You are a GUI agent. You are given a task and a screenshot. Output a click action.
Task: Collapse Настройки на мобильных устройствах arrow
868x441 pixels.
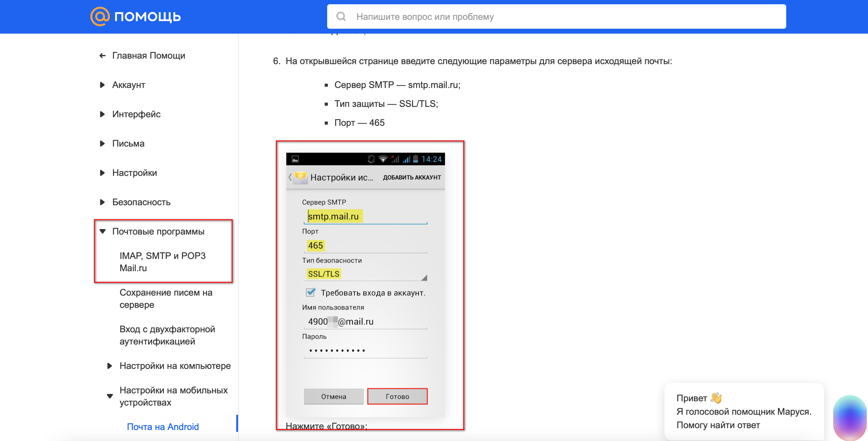tap(110, 396)
